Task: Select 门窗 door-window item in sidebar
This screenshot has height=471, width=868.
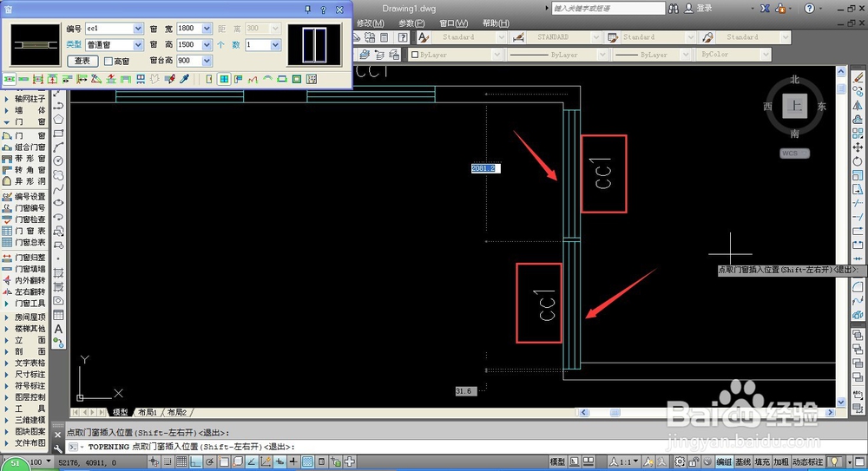Action: [23, 135]
